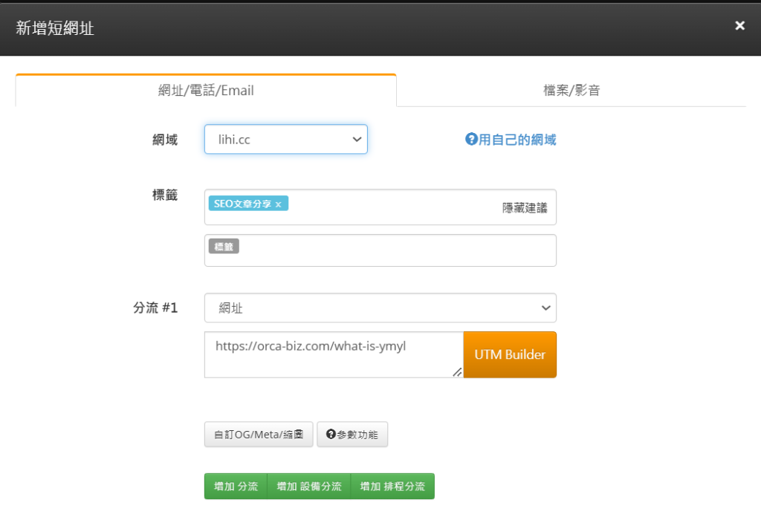Click the 用自己的網域 help link
Screen dimensions: 761x532
(511, 140)
